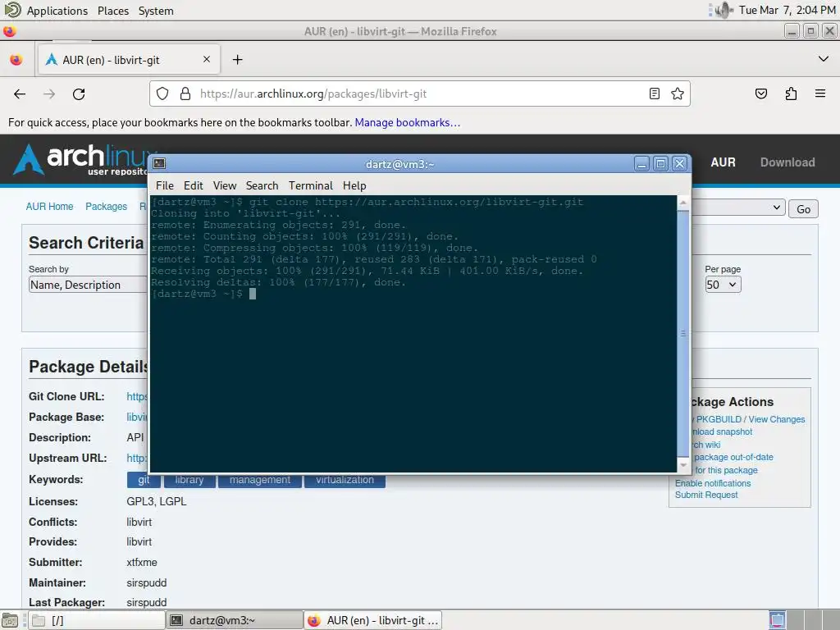Click the 'xtfxme' Submitter value

141,562
